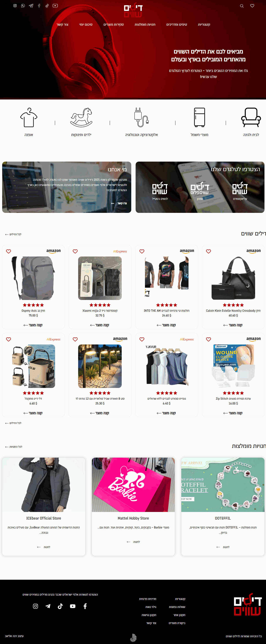Open the solar path lights product image
The height and width of the screenshot is (644, 266).
pos(100,366)
